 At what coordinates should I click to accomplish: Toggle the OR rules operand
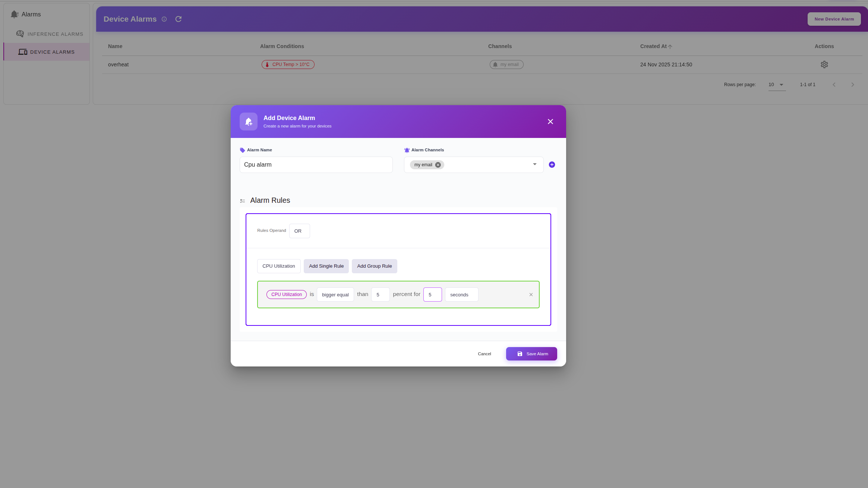(299, 231)
